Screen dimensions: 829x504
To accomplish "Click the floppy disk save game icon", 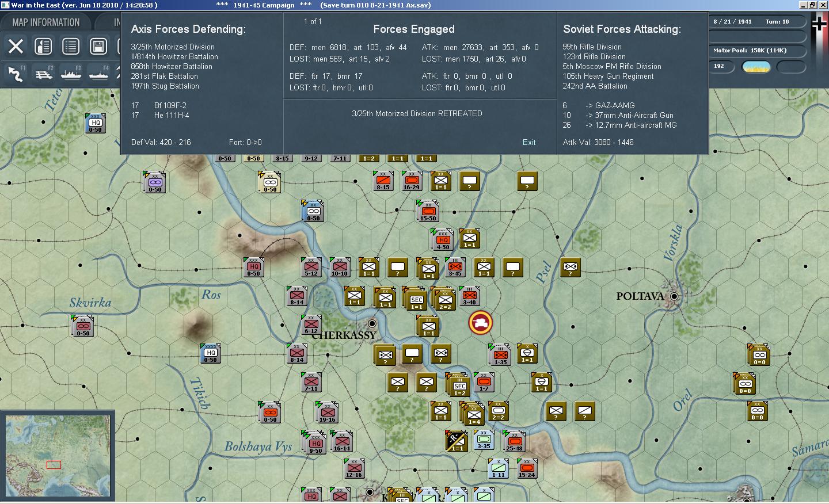I will click(98, 46).
